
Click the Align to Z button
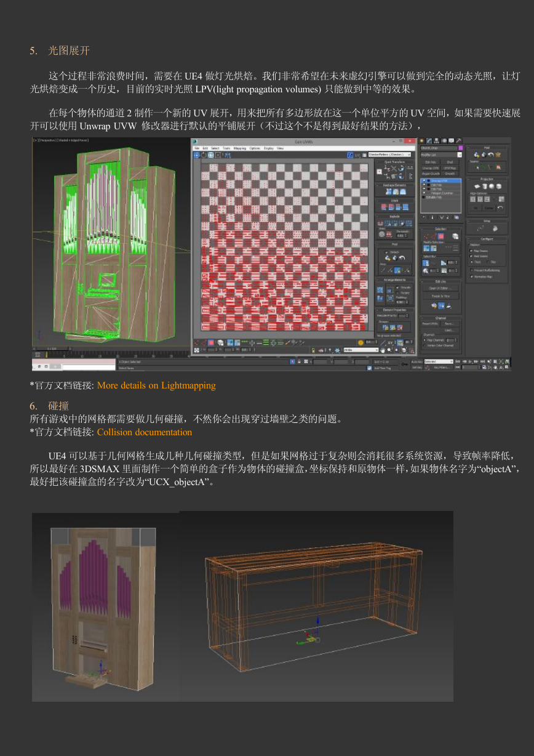coord(487,199)
